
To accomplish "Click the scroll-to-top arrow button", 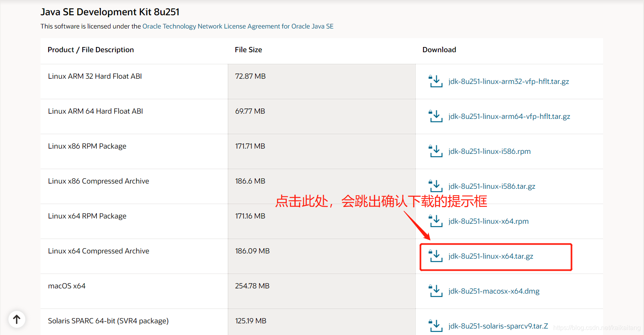I will coord(17,319).
